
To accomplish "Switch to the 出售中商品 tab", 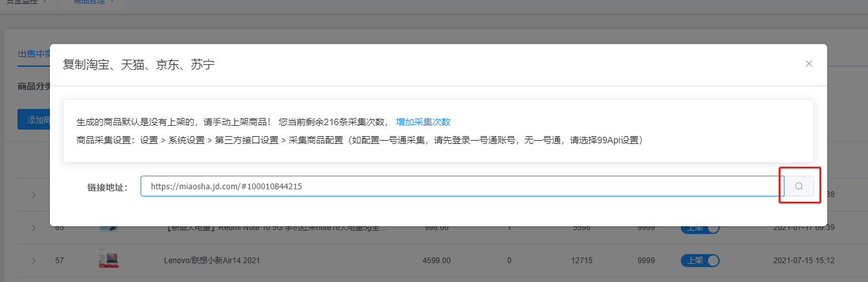I will point(34,54).
